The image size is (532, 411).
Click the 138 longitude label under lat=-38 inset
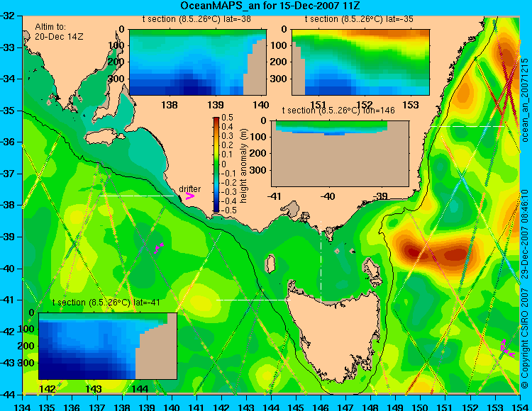(170, 105)
